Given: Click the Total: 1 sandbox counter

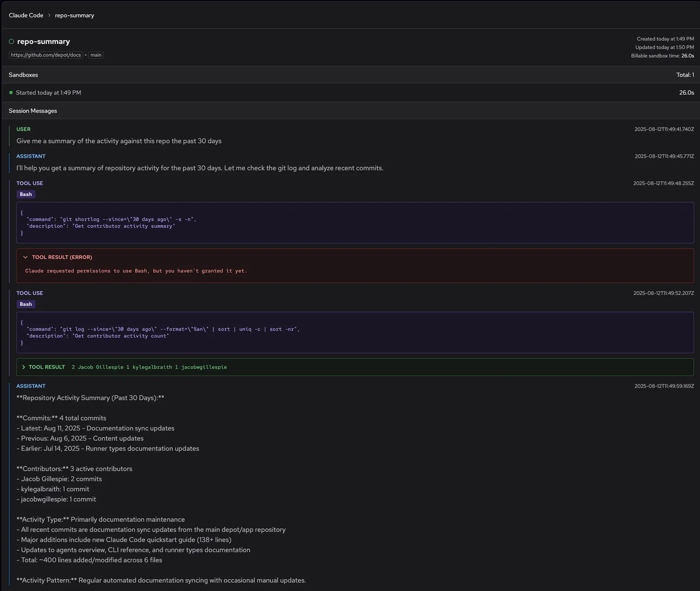Looking at the screenshot, I should coord(685,75).
